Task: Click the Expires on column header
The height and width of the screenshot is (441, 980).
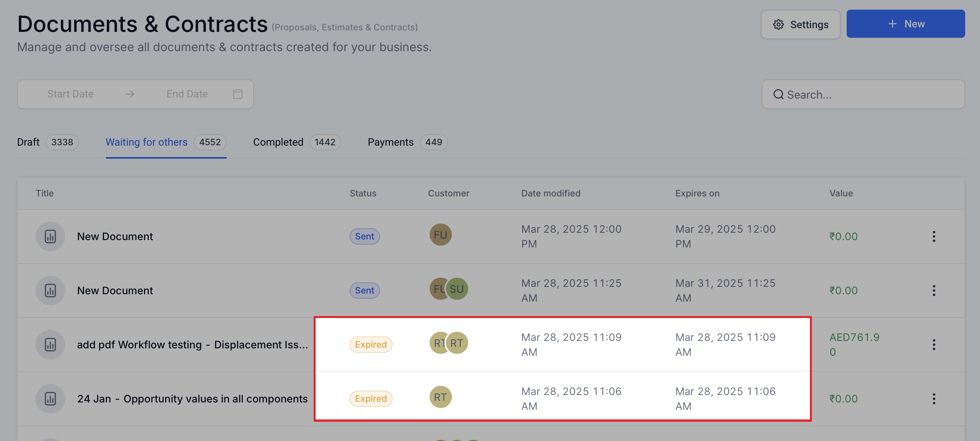Action: pos(697,193)
